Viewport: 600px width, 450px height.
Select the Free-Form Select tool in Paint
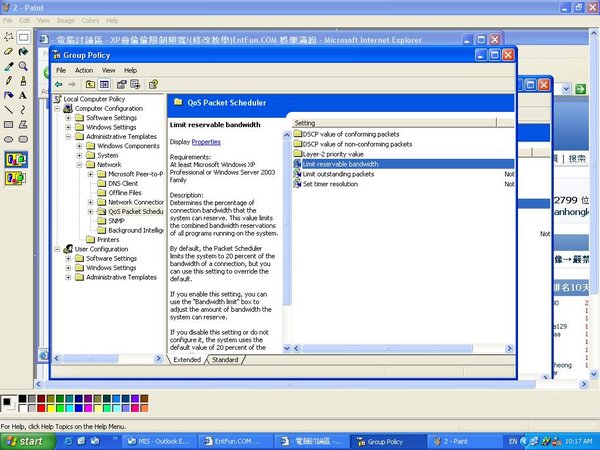8,37
